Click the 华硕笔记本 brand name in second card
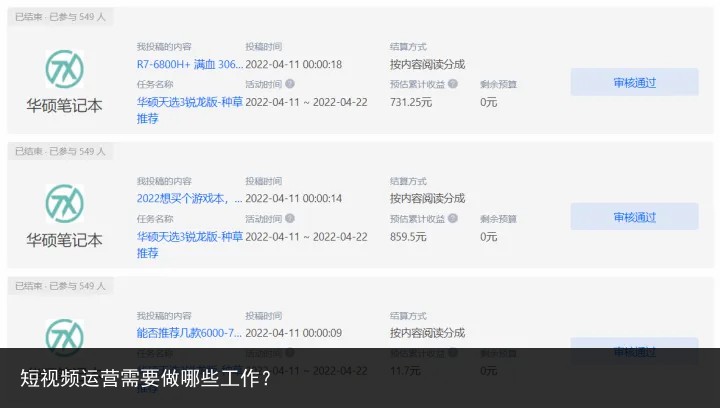 coord(64,240)
